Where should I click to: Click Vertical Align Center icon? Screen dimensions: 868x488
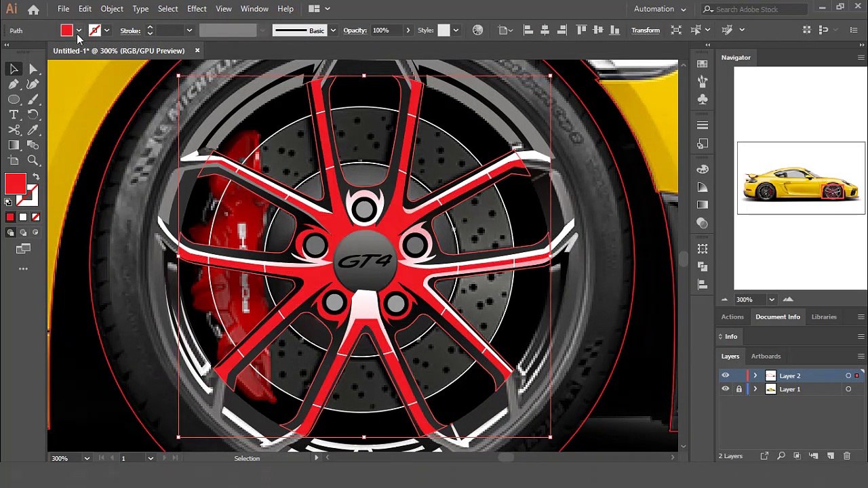coord(597,30)
